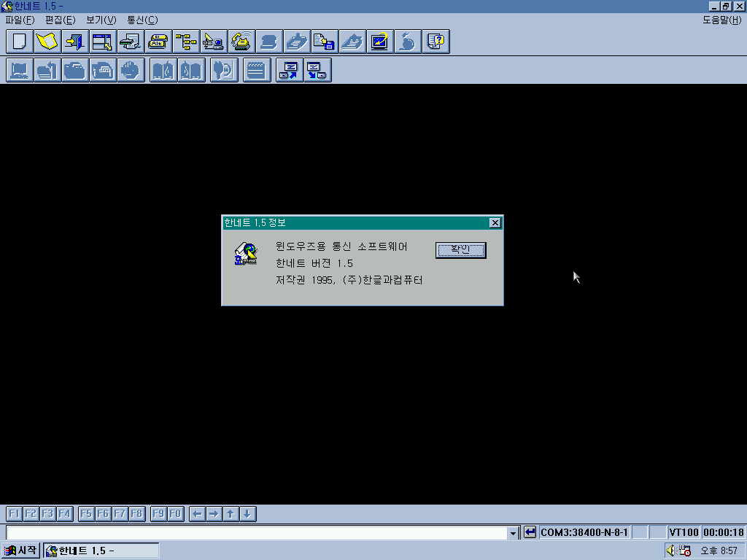Click the first grayed open-book icon
This screenshot has width=747, height=560.
163,70
